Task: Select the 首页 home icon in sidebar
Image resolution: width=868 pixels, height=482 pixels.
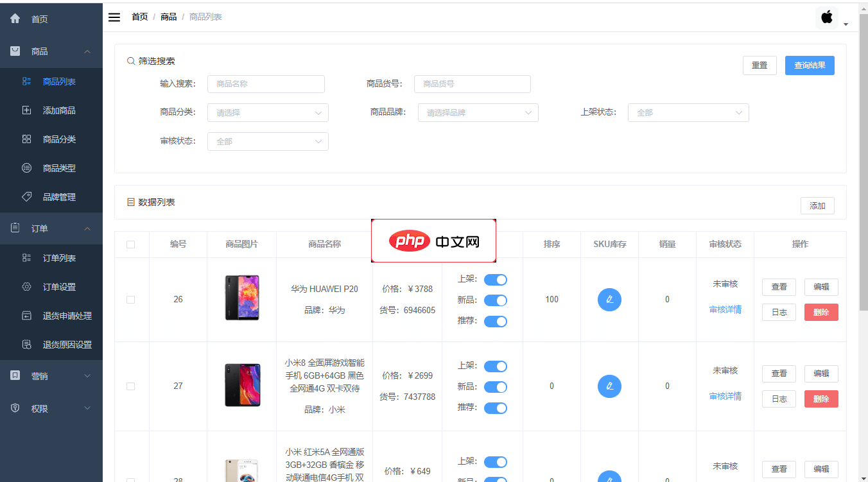Action: point(15,19)
